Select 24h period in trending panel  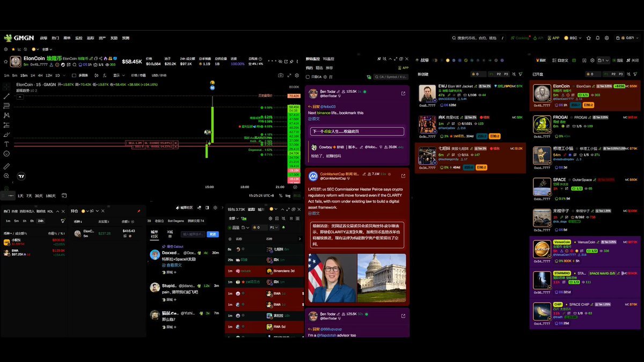[41, 221]
